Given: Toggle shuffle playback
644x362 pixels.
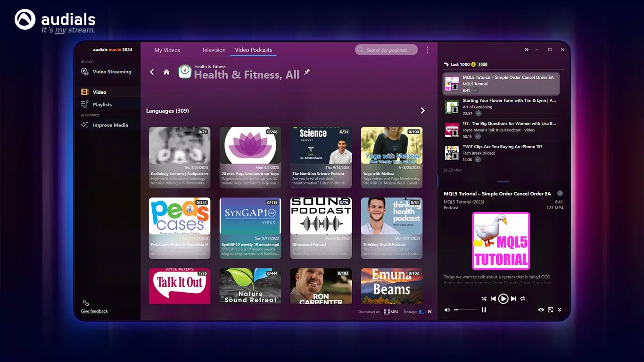Looking at the screenshot, I should (484, 299).
